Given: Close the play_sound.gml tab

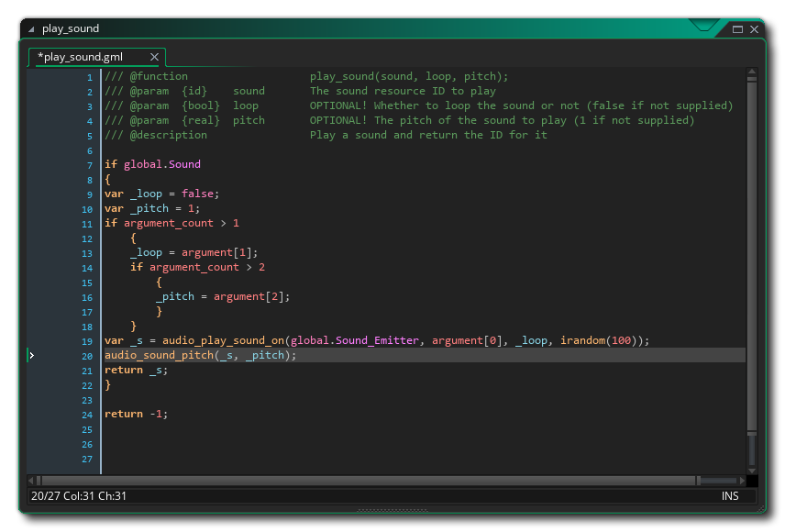Looking at the screenshot, I should pos(154,57).
